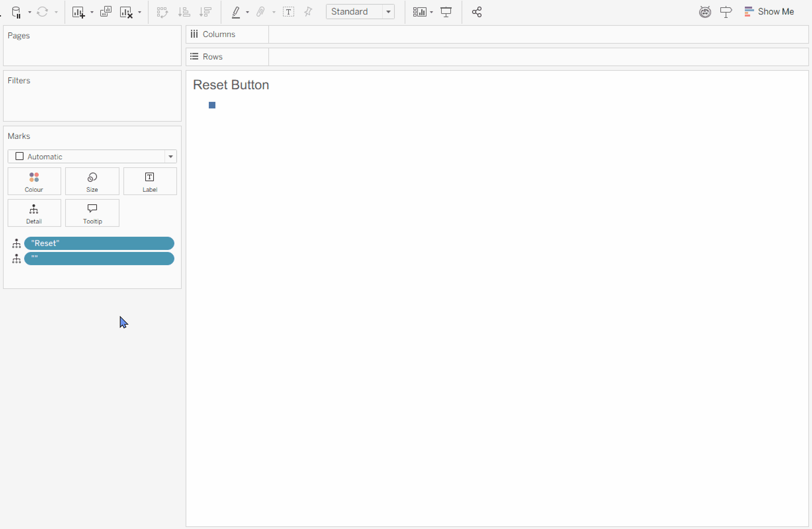Click the detail icon beside "Reset" pill
The width and height of the screenshot is (812, 529).
pyautogui.click(x=16, y=243)
